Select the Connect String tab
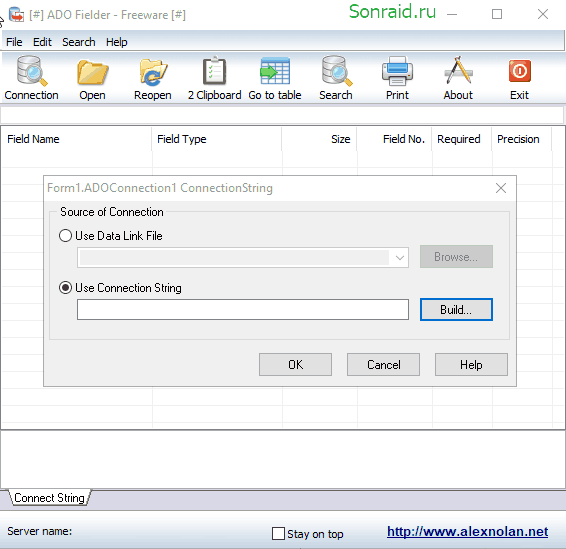This screenshot has width=566, height=549. click(x=49, y=498)
